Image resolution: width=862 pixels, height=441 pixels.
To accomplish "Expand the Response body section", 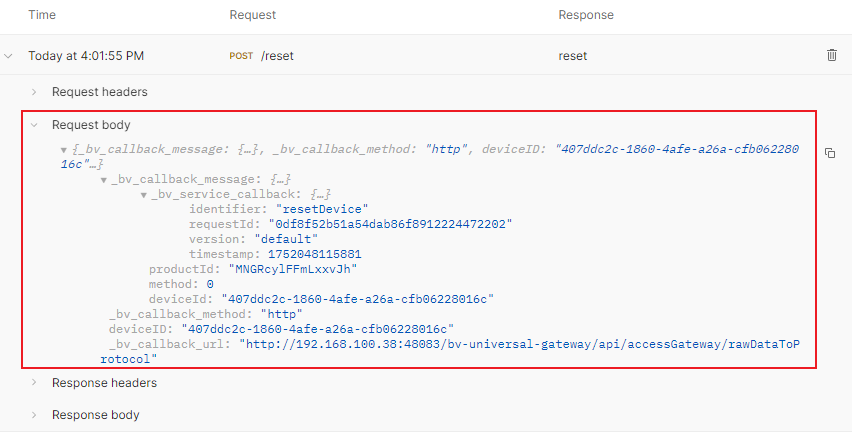I will 34,415.
